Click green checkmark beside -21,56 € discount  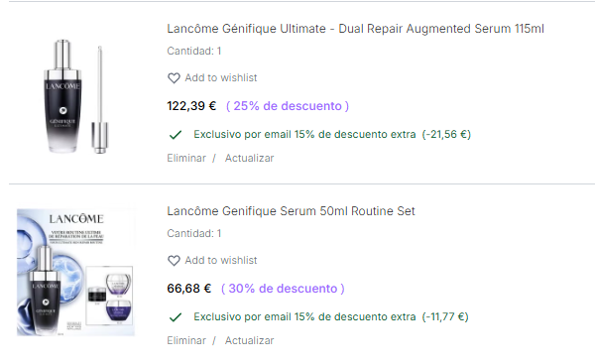pyautogui.click(x=176, y=135)
